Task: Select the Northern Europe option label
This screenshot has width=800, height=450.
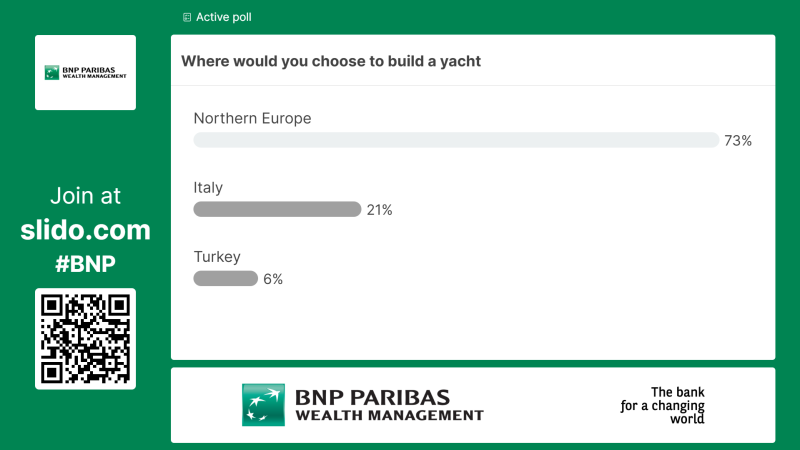Action: pyautogui.click(x=252, y=118)
